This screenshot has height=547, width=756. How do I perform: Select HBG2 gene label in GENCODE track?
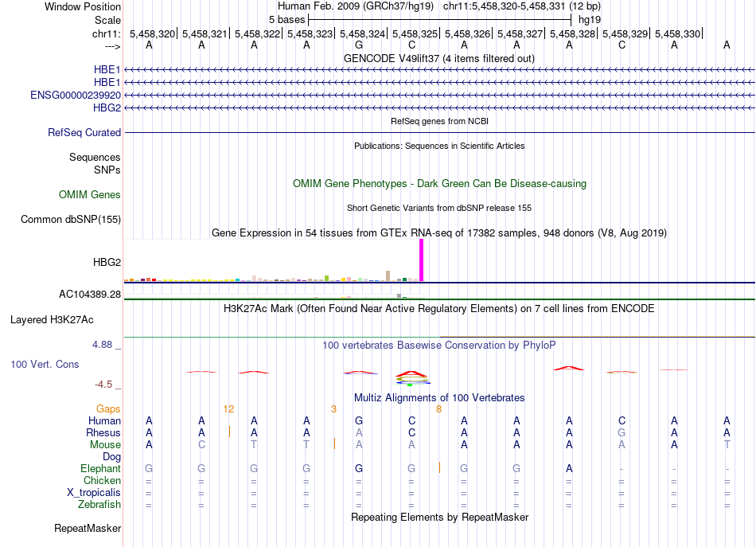point(107,107)
